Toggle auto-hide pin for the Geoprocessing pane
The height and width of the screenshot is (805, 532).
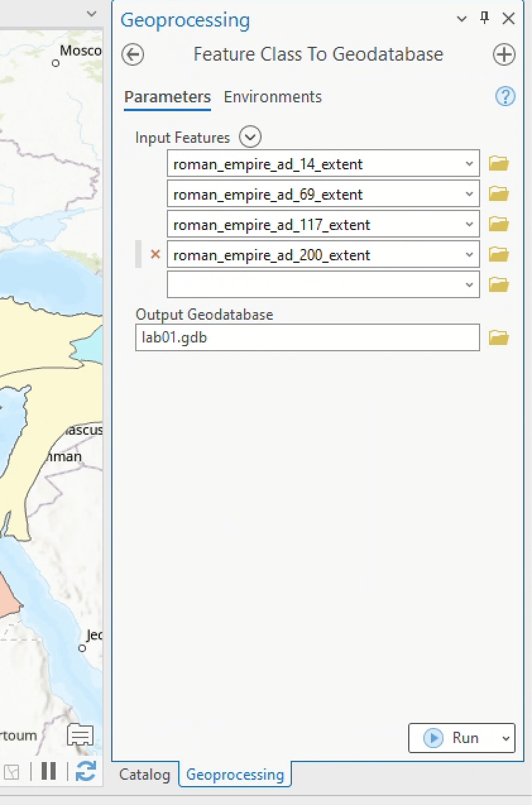(485, 18)
